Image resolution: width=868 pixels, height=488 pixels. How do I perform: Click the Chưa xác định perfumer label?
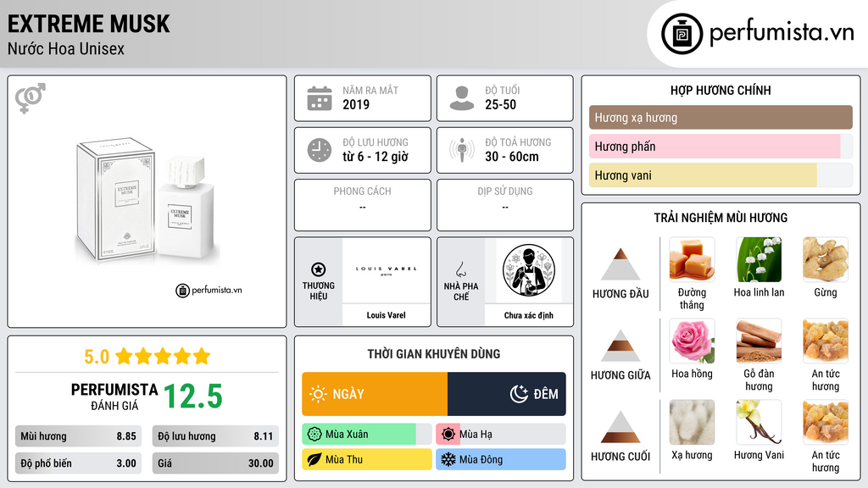(x=529, y=315)
